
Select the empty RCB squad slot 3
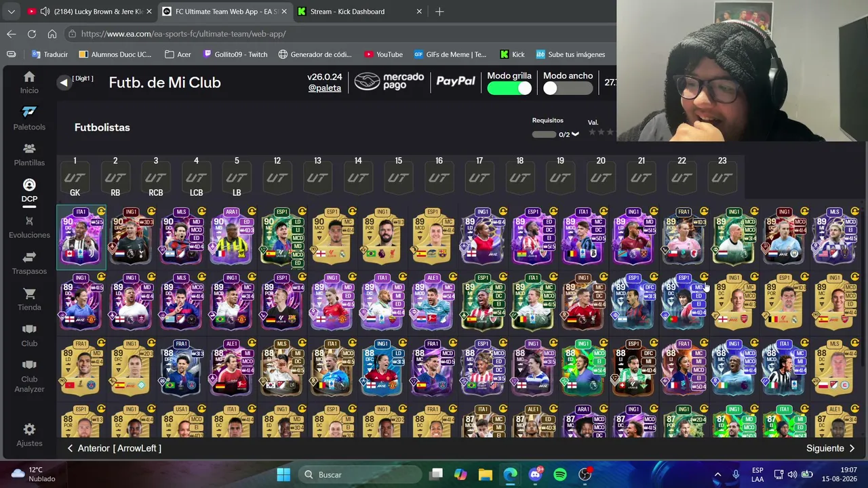click(x=156, y=178)
